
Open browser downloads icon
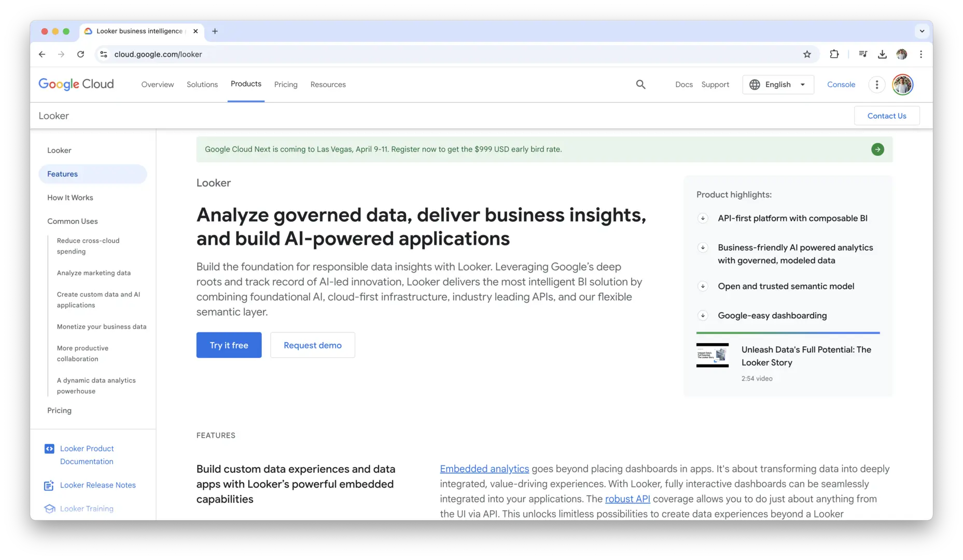882,54
